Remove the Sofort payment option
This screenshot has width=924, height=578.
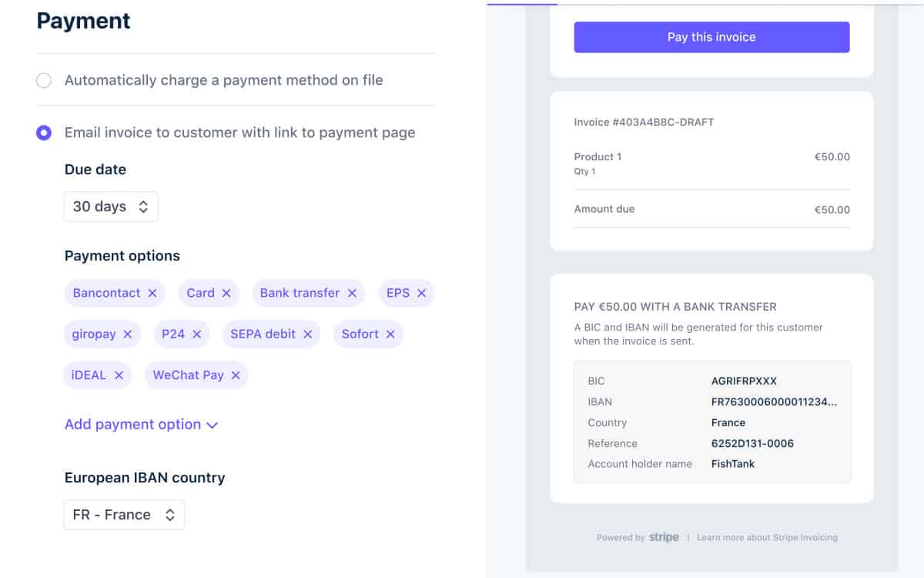coord(390,334)
